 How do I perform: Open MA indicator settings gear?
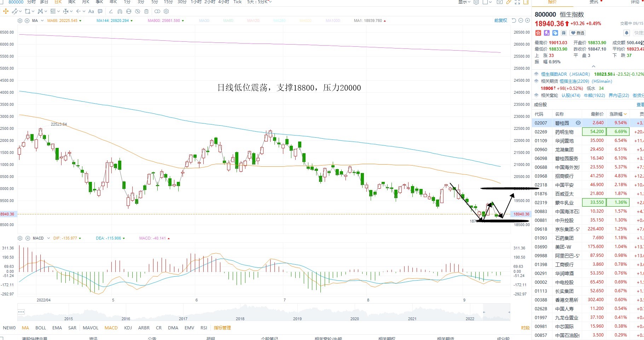20,21
